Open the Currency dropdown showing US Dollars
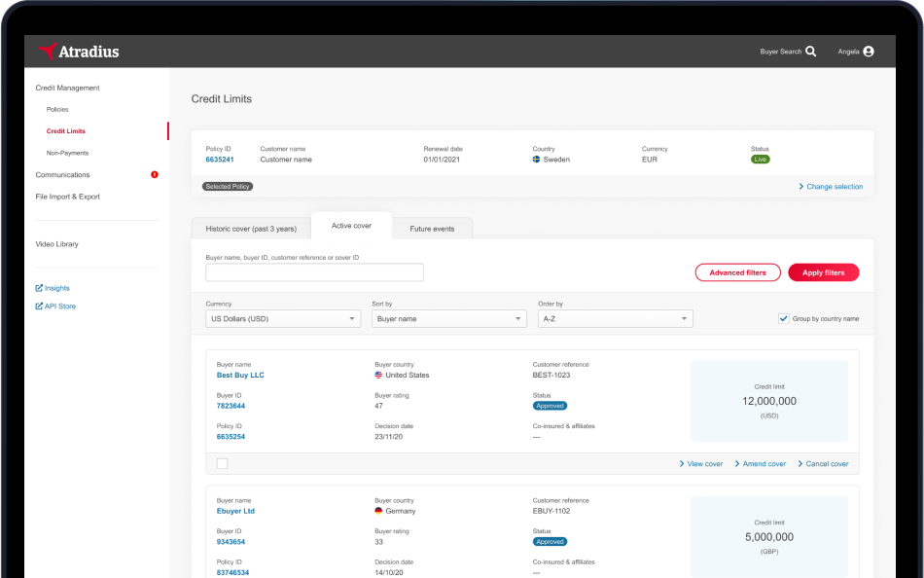 pos(283,318)
